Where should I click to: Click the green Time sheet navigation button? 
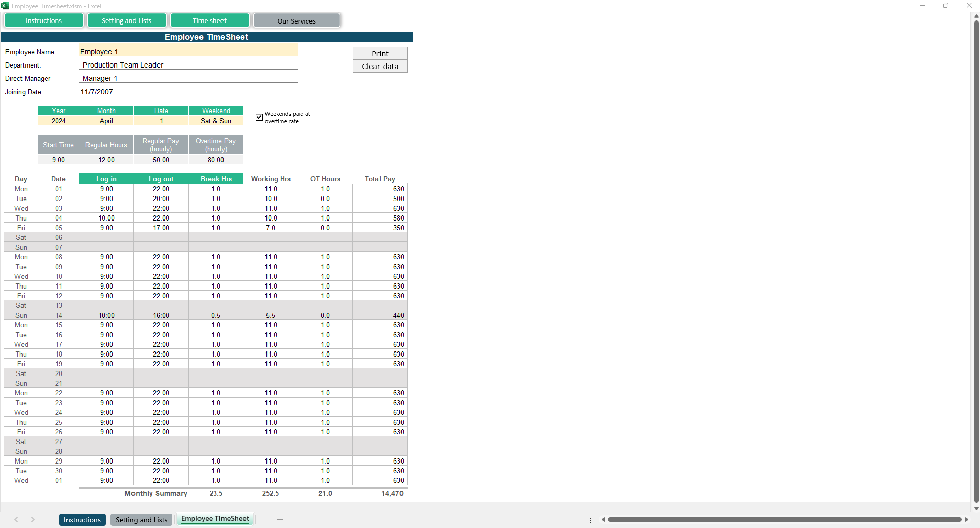(x=210, y=20)
